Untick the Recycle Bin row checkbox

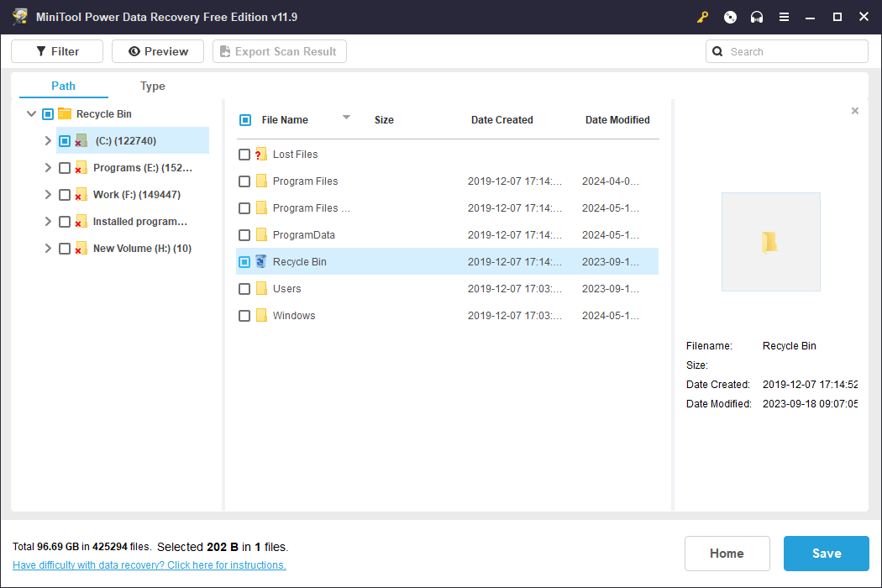pyautogui.click(x=244, y=261)
